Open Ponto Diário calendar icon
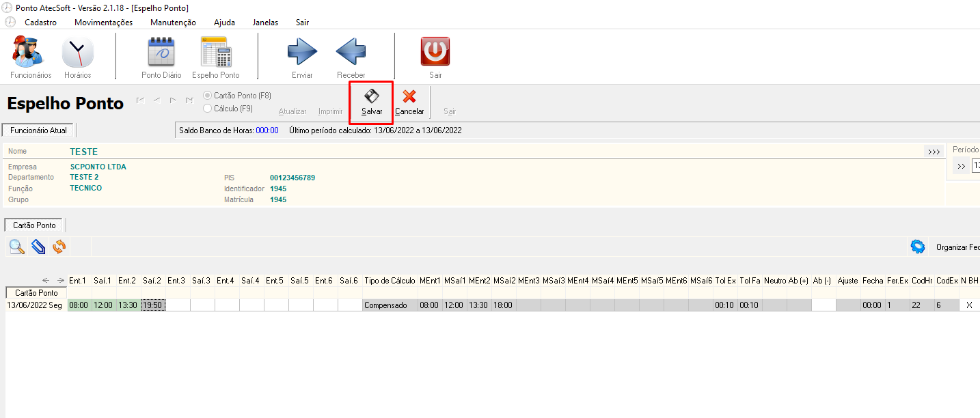The width and height of the screenshot is (980, 418). click(161, 53)
